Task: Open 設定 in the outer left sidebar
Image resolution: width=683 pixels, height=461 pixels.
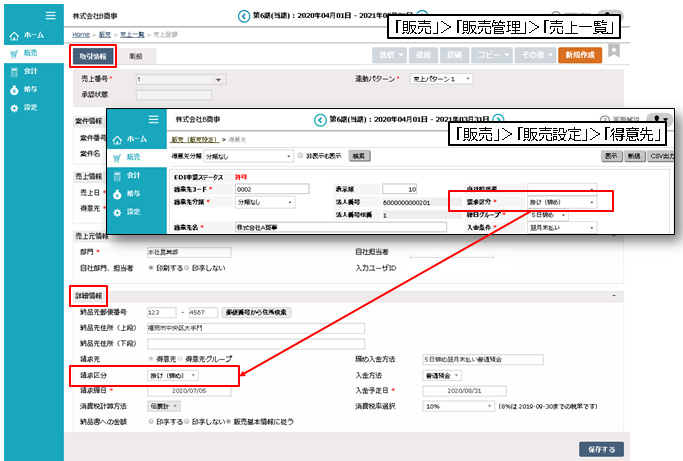Action: click(29, 108)
